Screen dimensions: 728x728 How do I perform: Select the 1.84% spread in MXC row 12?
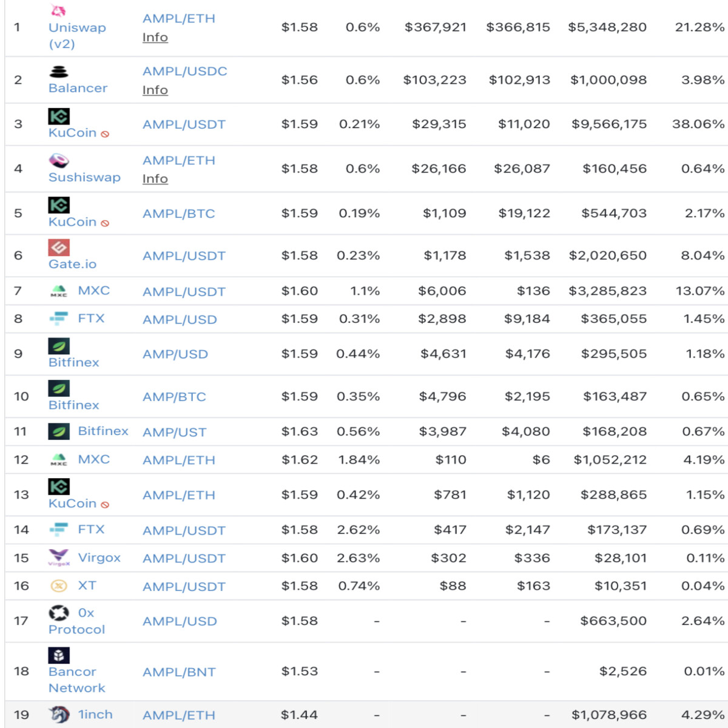pyautogui.click(x=359, y=460)
